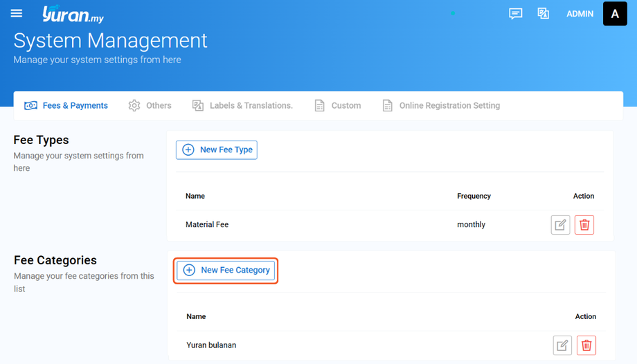Delete the Material Fee type
This screenshot has width=637, height=364.
pos(584,225)
